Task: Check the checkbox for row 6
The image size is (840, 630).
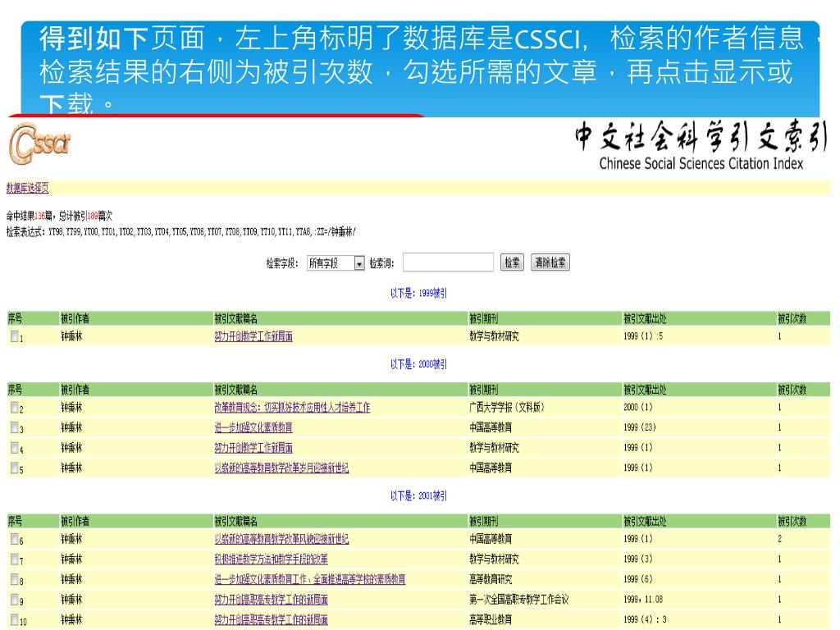Action: [15, 539]
